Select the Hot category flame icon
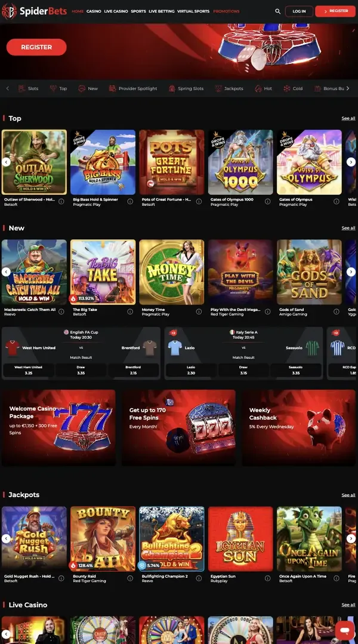Image resolution: width=358 pixels, height=644 pixels. [x=258, y=88]
